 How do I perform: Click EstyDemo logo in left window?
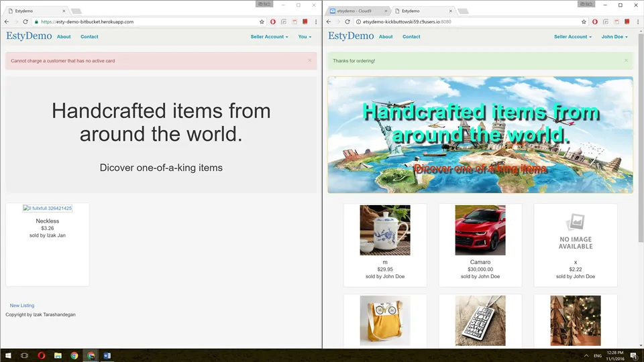[29, 36]
